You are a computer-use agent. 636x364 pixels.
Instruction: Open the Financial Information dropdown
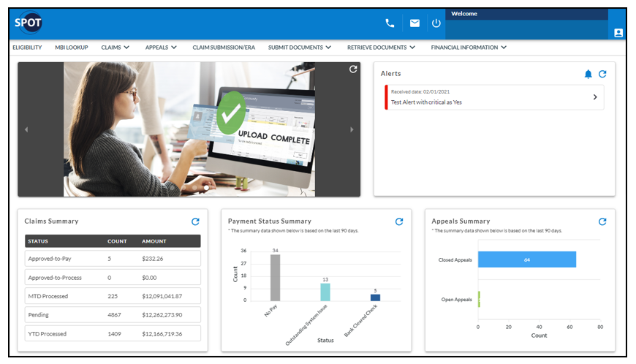tap(469, 48)
